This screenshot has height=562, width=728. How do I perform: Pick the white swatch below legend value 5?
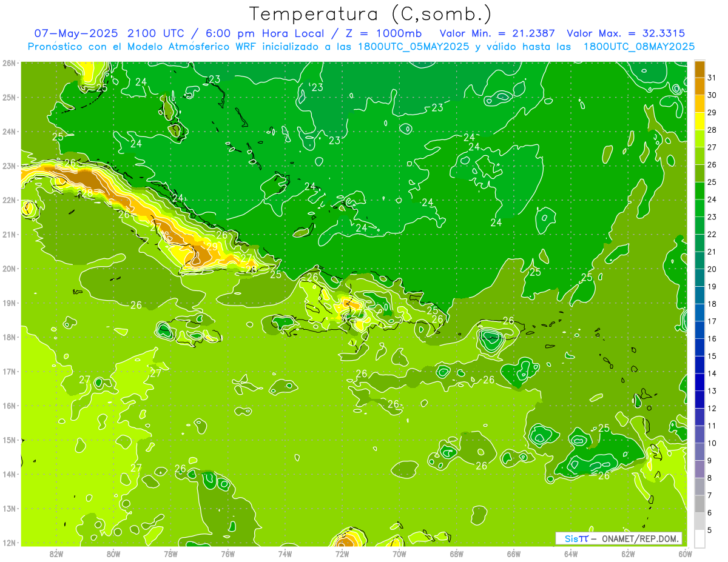coord(699,538)
